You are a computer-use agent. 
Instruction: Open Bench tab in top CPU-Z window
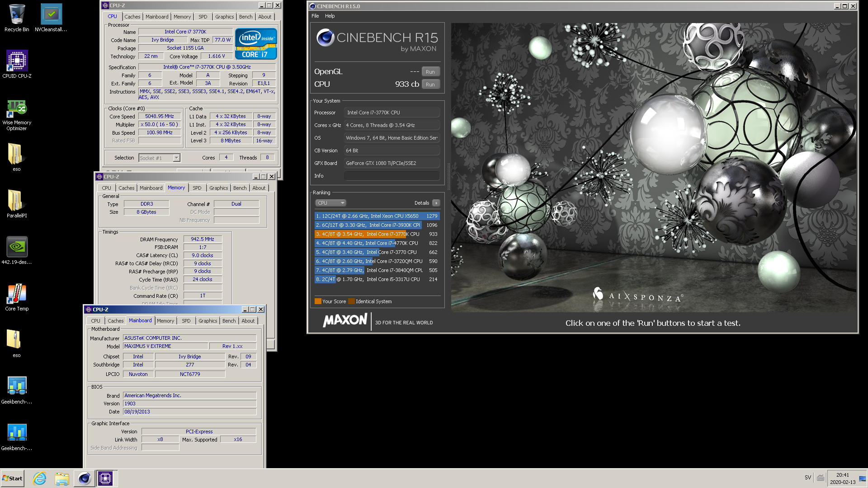[246, 17]
